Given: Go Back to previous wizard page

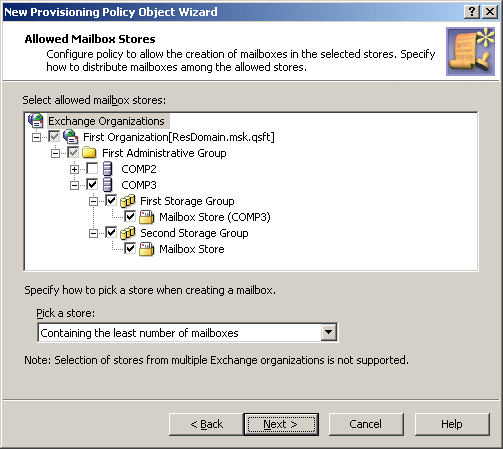Looking at the screenshot, I should pyautogui.click(x=206, y=424).
